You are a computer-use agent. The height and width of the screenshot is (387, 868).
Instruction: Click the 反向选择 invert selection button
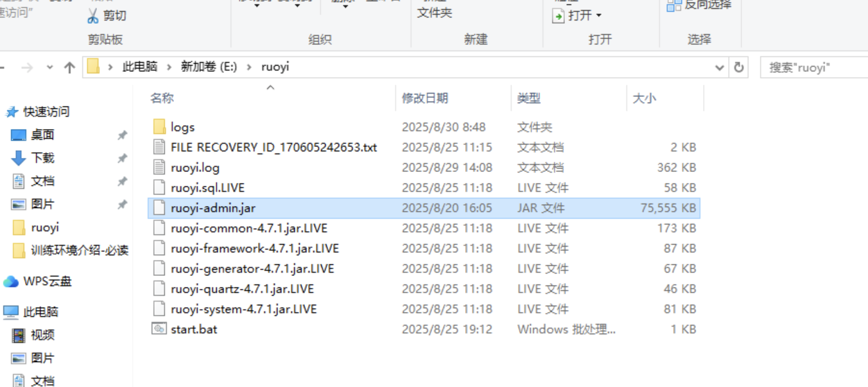coord(699,5)
